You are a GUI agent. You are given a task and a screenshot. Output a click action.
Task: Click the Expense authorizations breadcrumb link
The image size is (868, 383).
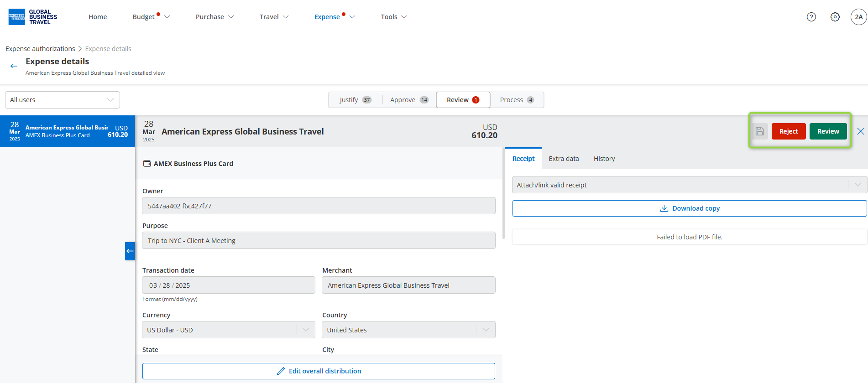coord(40,49)
